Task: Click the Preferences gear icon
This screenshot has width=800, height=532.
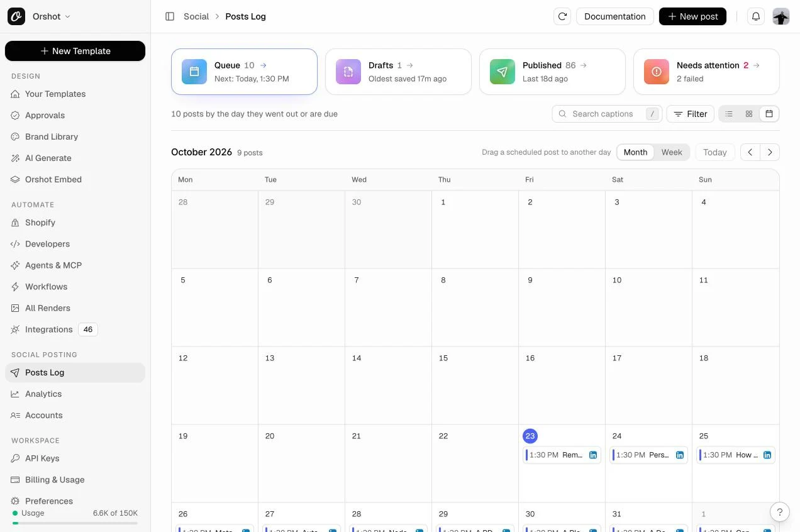Action: click(x=15, y=501)
